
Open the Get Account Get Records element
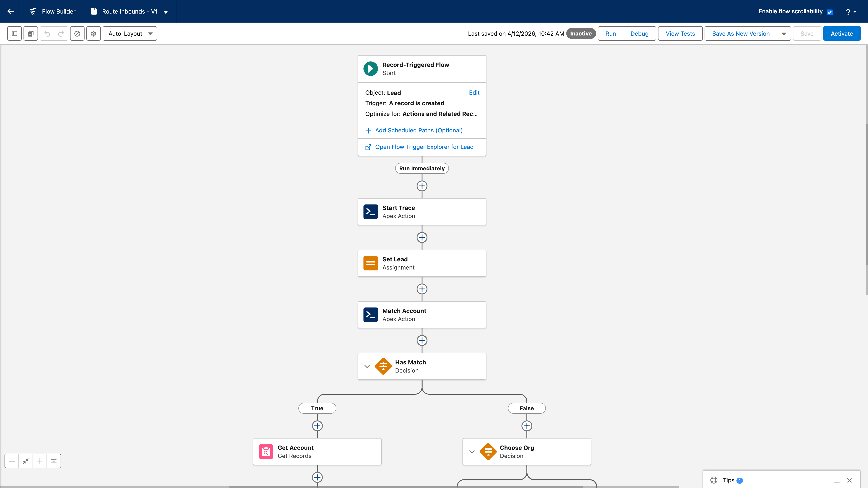pos(317,451)
